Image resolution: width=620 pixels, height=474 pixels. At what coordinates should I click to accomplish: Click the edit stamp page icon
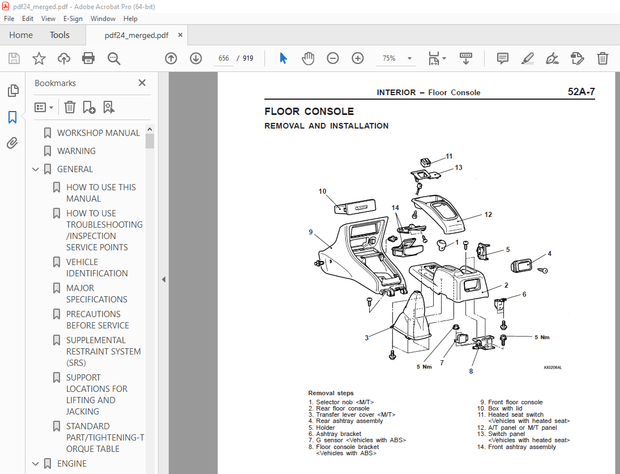click(577, 59)
